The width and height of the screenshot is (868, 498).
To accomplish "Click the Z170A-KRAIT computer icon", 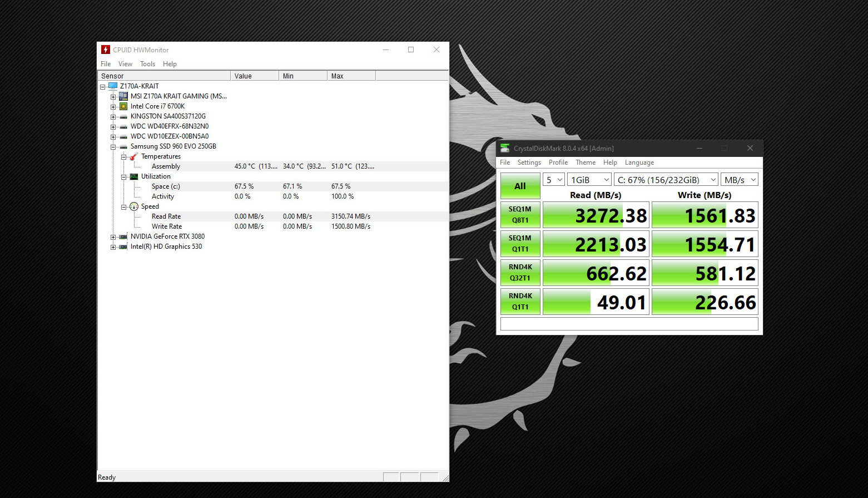I will [x=113, y=86].
